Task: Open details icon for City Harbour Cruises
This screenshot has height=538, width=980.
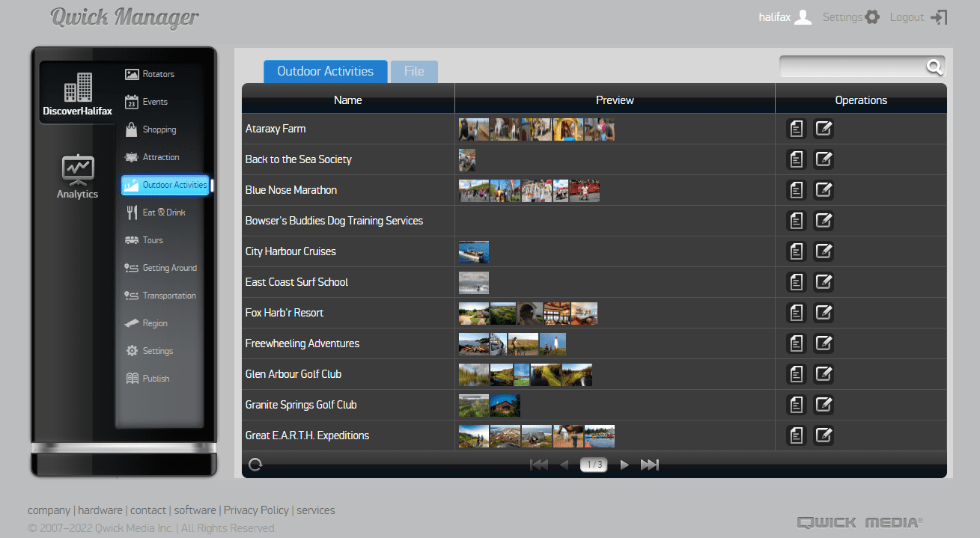Action: 797,251
